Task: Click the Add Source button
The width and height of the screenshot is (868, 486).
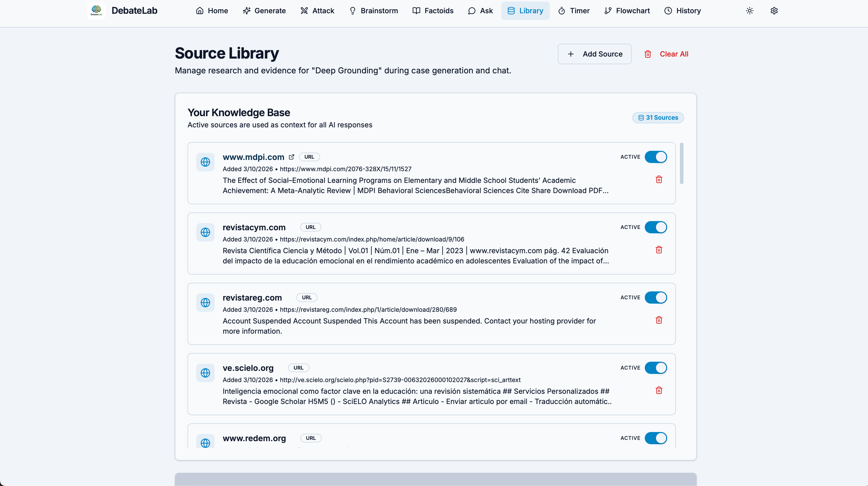Action: (594, 54)
